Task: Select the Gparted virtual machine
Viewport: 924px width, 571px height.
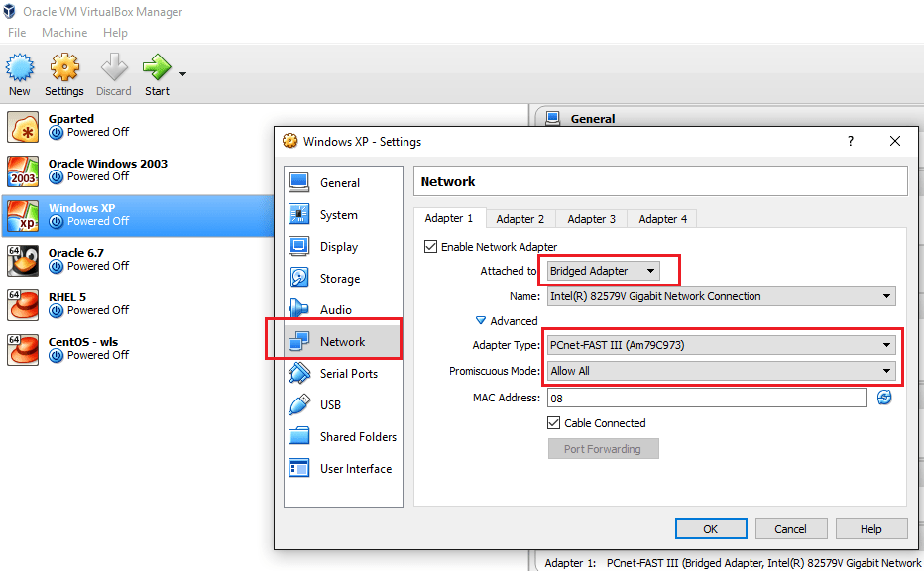Action: point(137,126)
